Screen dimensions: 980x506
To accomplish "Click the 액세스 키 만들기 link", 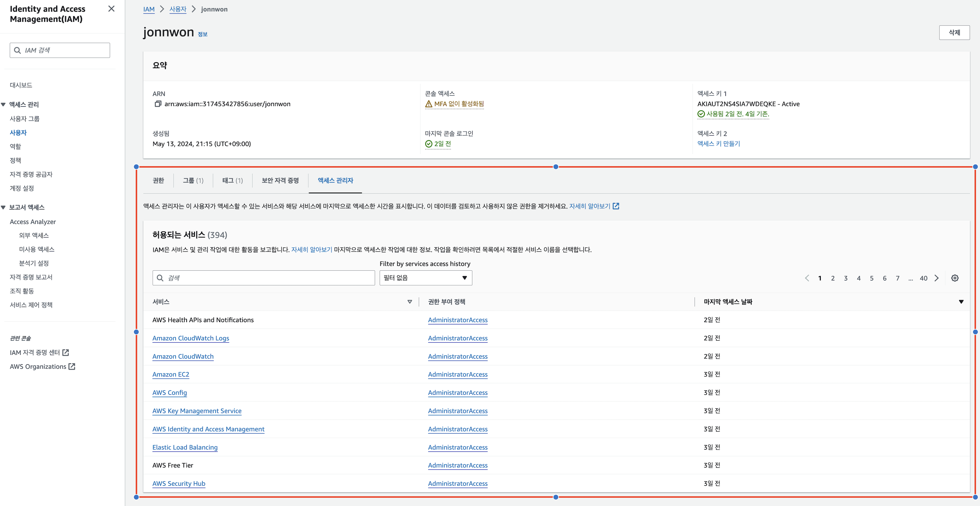I will [x=718, y=144].
